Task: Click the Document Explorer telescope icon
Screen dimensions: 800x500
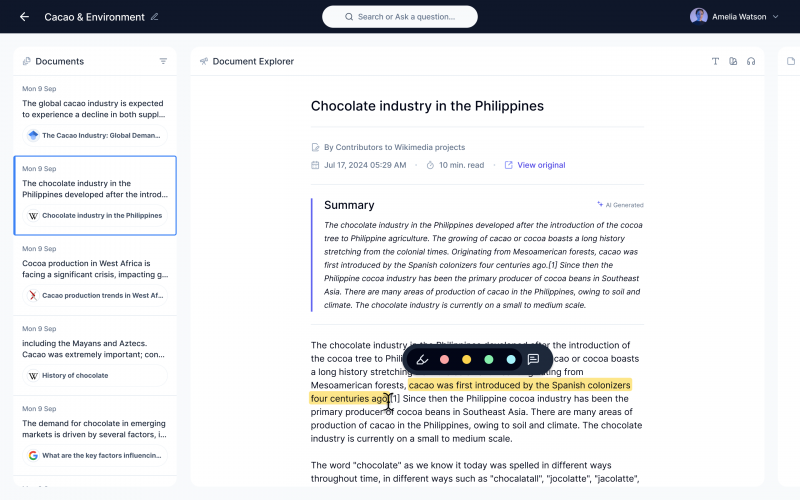Action: click(204, 61)
